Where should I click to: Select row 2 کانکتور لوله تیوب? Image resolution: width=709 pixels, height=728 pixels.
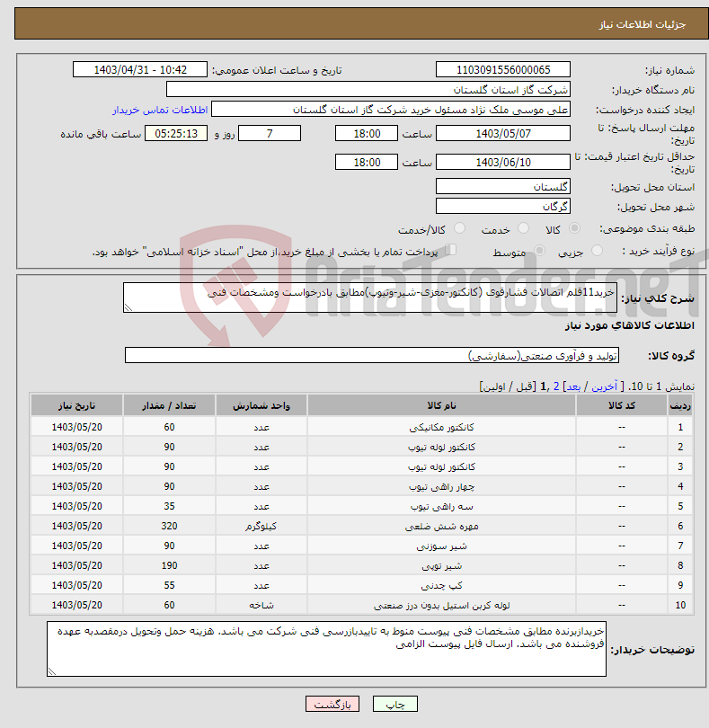(362, 447)
